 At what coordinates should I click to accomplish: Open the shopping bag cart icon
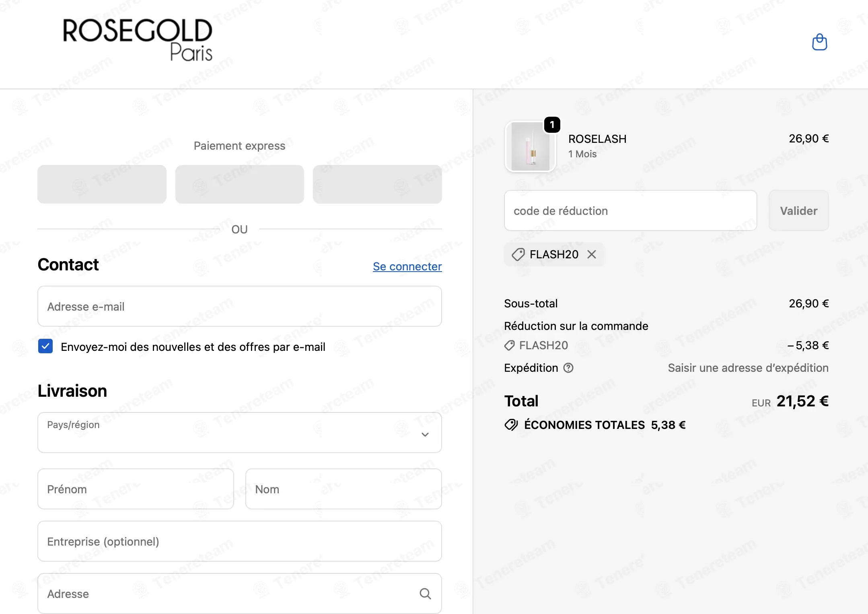pyautogui.click(x=819, y=42)
